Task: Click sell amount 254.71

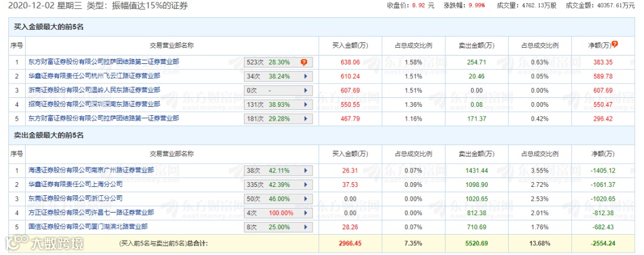Action: [477, 63]
